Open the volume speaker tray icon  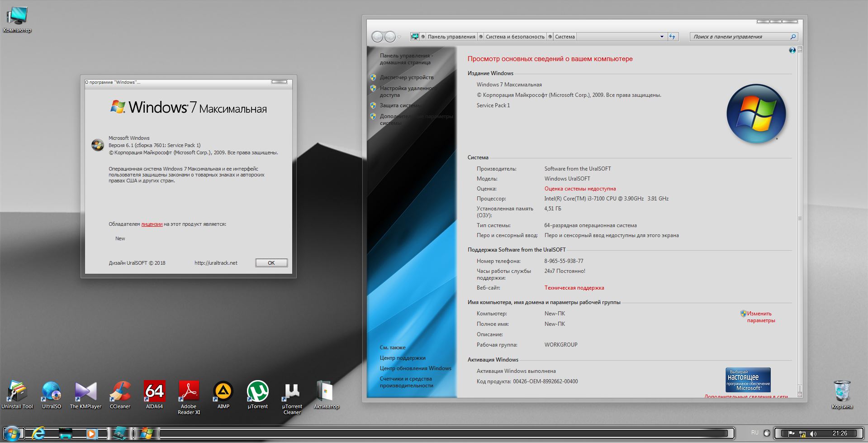(813, 433)
